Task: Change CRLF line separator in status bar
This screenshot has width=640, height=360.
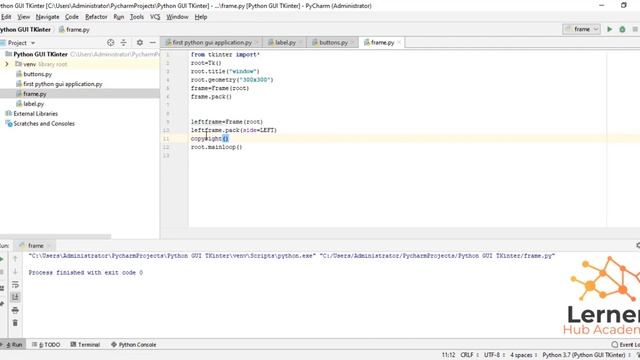Action: pos(469,355)
